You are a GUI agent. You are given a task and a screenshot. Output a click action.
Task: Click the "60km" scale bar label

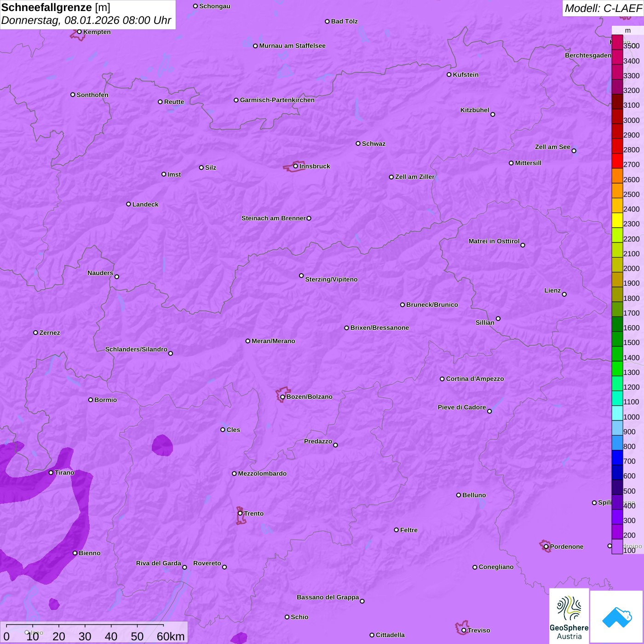click(171, 636)
